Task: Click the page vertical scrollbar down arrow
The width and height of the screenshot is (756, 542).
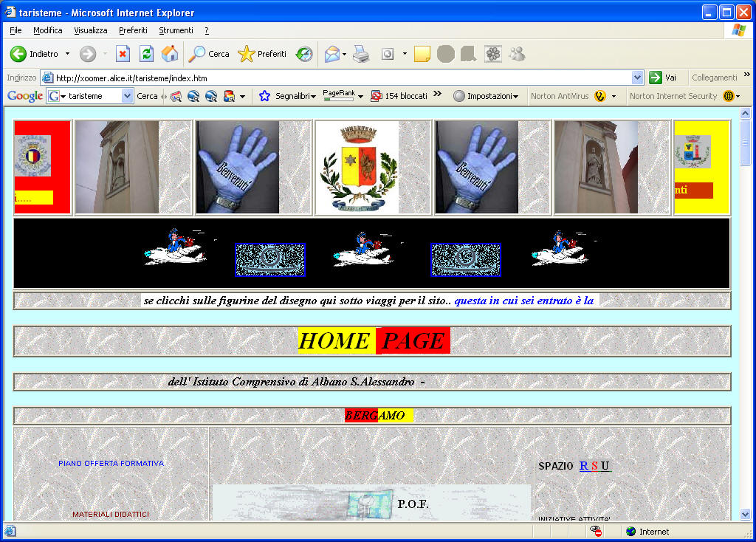Action: (x=745, y=514)
